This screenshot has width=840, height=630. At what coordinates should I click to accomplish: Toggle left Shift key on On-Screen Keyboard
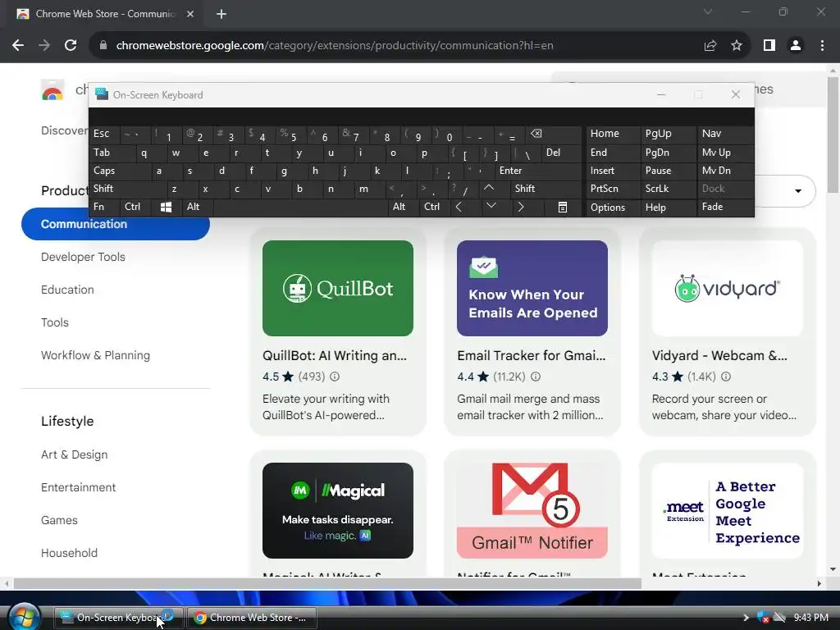127,189
